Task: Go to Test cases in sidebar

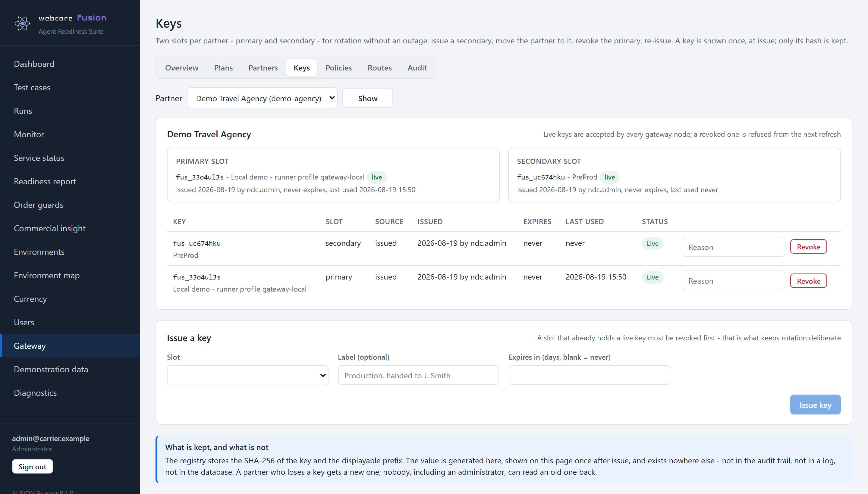Action: pos(32,87)
